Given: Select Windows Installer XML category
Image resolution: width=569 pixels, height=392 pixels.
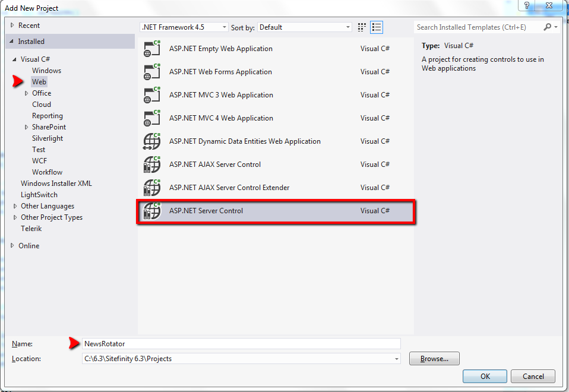Looking at the screenshot, I should click(x=56, y=184).
